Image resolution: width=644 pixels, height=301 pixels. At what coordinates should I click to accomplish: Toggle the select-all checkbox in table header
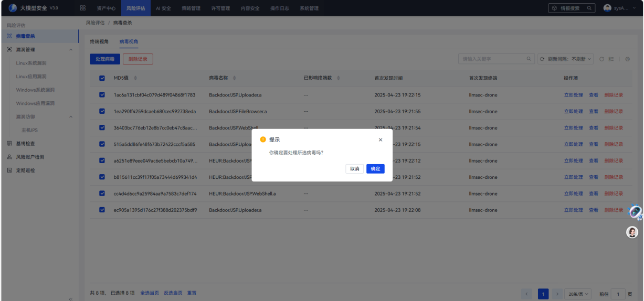[x=102, y=79]
